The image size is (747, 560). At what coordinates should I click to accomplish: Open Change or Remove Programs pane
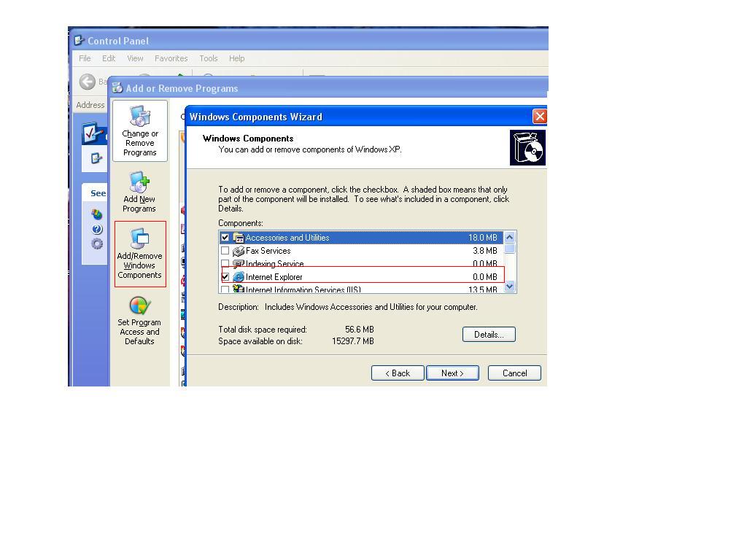(139, 131)
